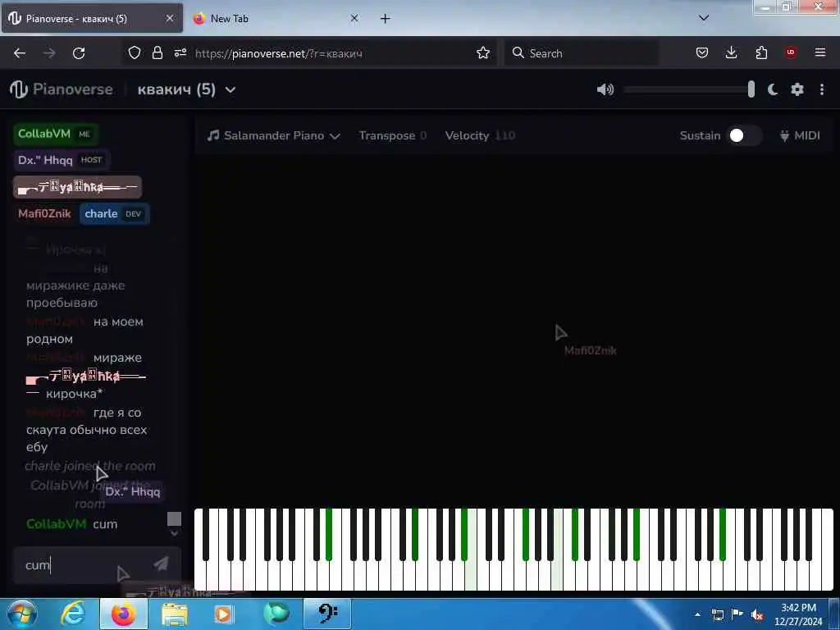Open Firefox downloads panel
The image size is (840, 630).
(731, 52)
